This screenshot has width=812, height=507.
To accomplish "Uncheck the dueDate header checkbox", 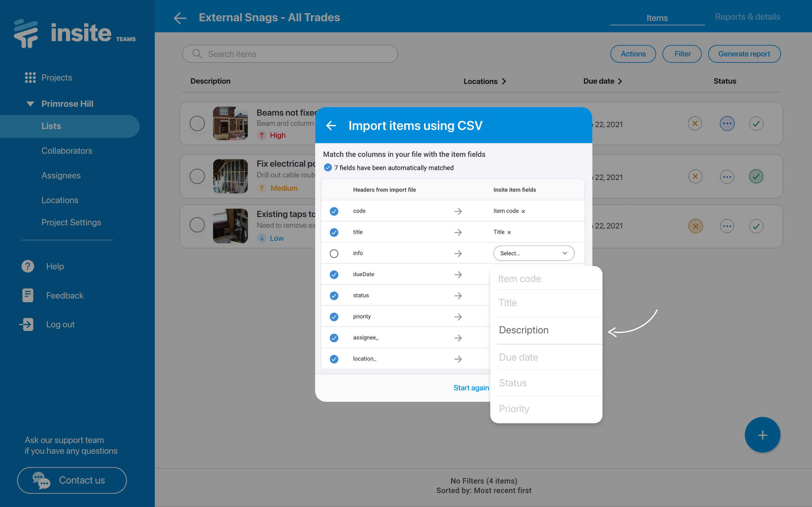I will (334, 275).
